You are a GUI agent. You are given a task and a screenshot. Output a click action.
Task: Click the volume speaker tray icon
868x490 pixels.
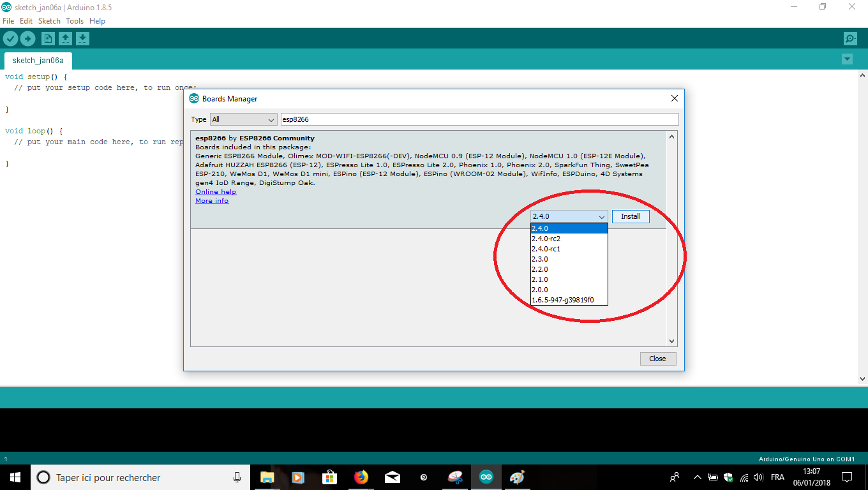pos(758,477)
